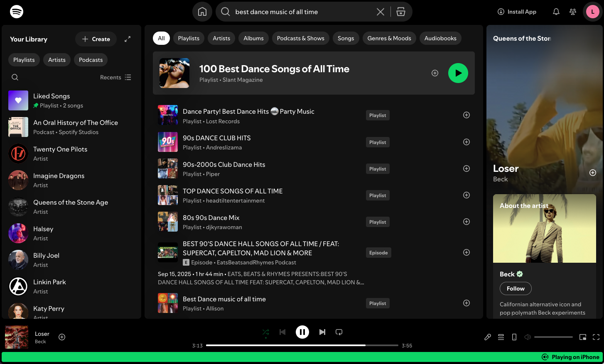
Task: Mute the volume speaker icon
Action: [x=528, y=337]
